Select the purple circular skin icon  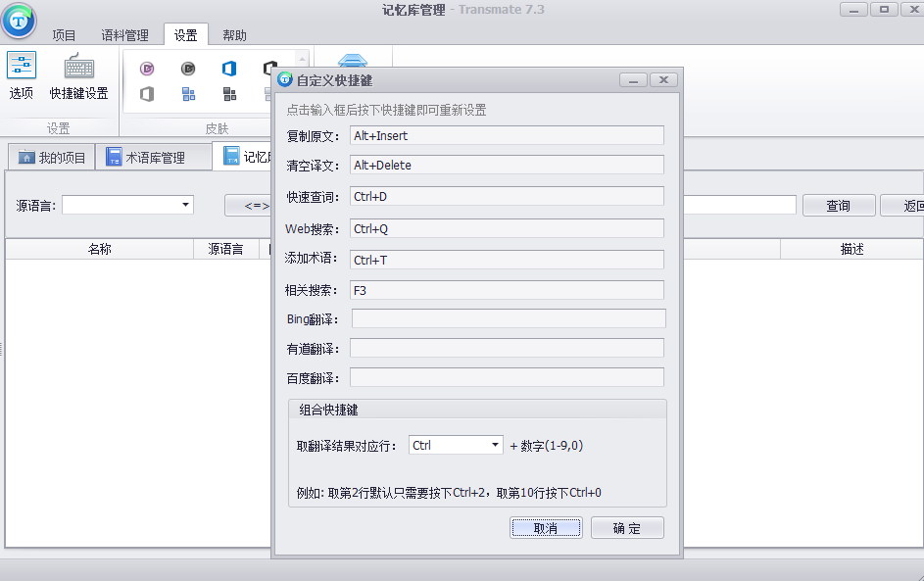[147, 69]
